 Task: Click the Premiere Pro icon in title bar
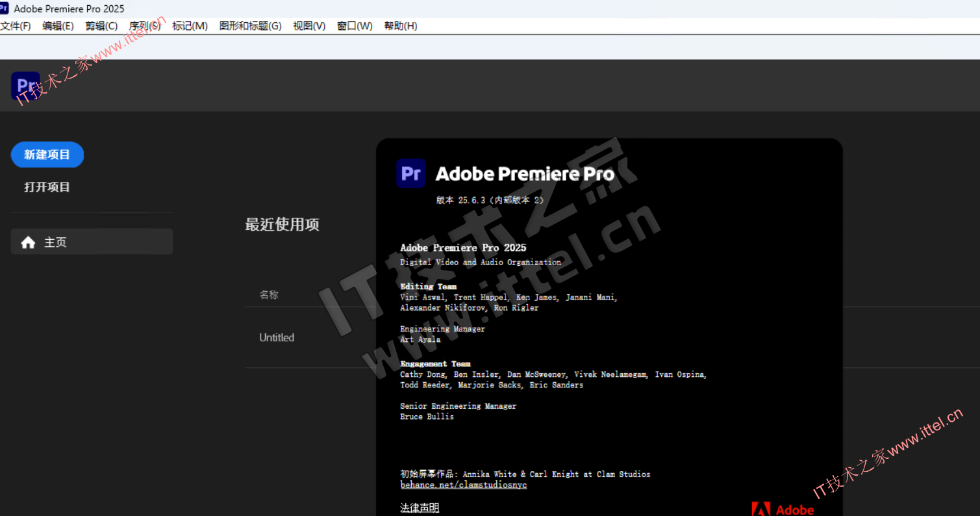[x=5, y=8]
